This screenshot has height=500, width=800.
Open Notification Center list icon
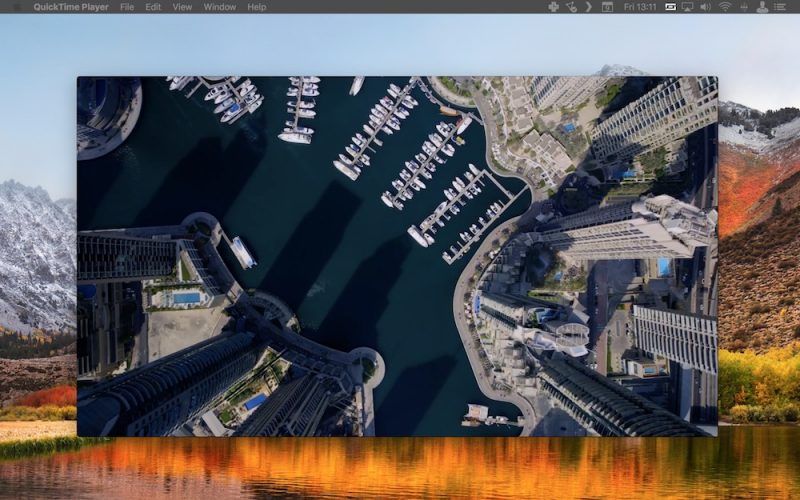783,7
